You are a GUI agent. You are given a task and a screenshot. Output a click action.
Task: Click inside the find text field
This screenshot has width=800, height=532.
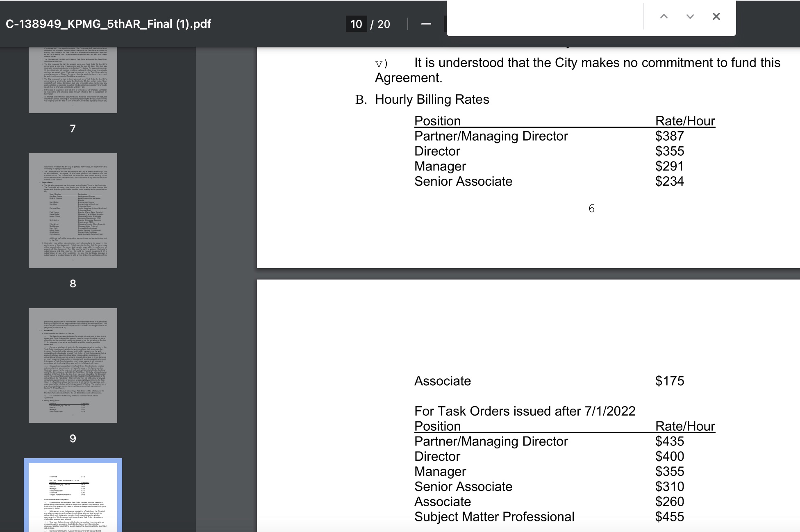pos(545,17)
